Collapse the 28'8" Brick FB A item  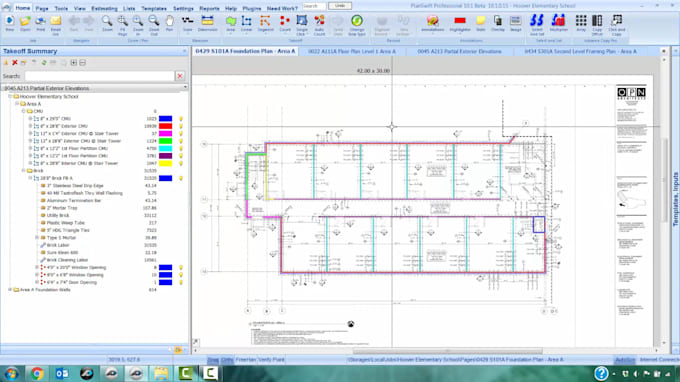pos(30,178)
